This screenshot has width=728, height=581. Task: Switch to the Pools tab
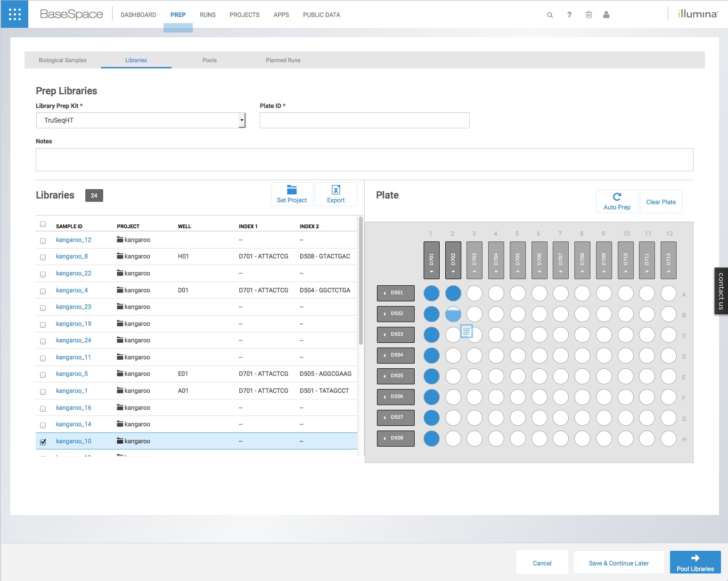tap(209, 60)
